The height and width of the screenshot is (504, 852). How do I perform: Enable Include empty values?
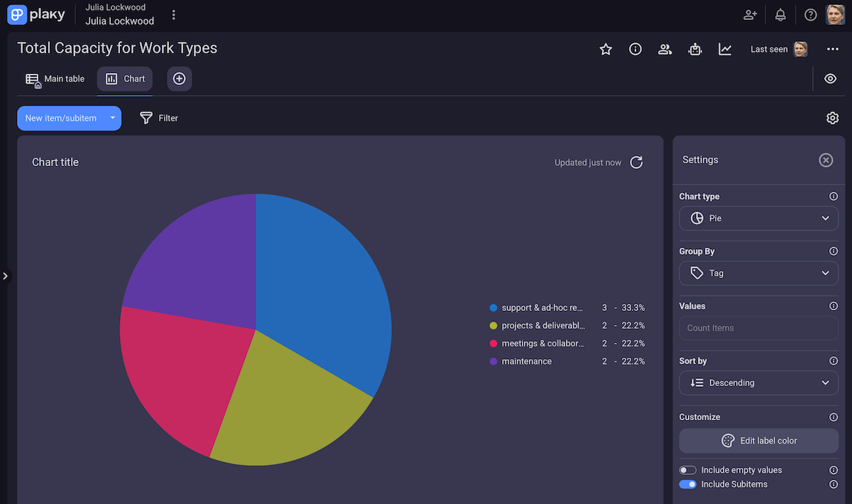pyautogui.click(x=687, y=469)
